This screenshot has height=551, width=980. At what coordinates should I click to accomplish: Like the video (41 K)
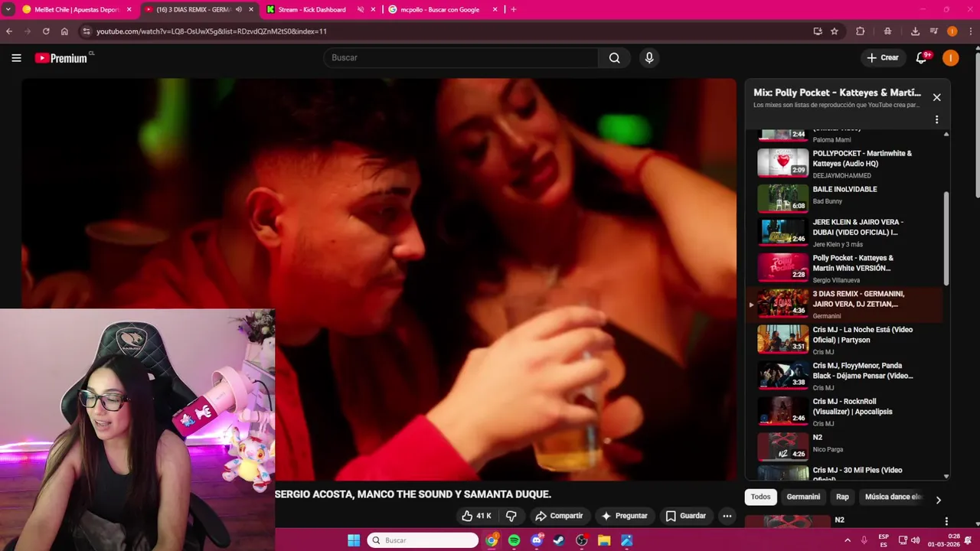(x=476, y=516)
